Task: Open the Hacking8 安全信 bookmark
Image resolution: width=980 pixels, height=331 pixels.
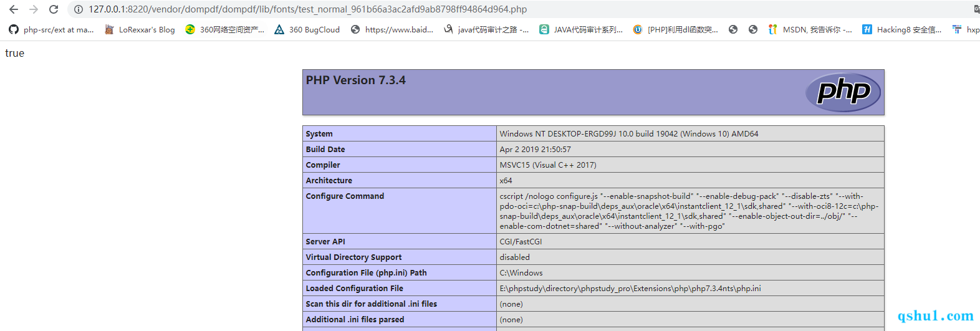Action: click(901, 29)
